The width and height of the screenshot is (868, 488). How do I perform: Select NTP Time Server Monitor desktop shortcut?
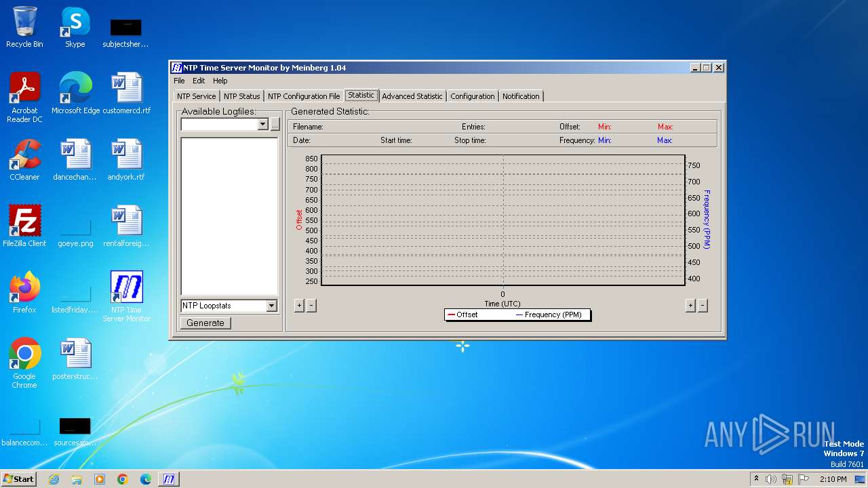pyautogui.click(x=127, y=297)
